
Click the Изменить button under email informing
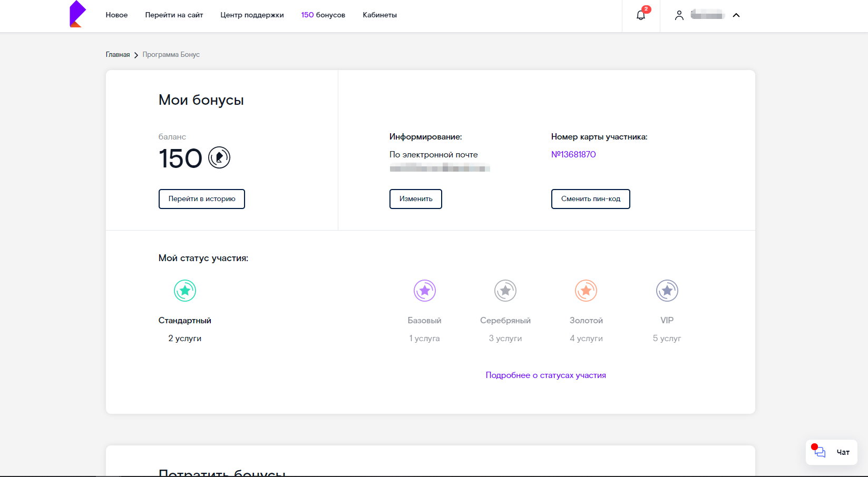click(415, 199)
